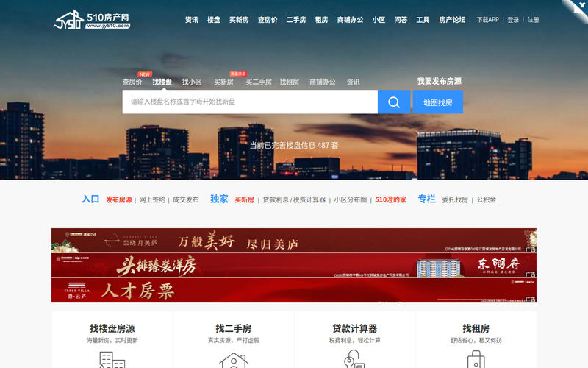This screenshot has width=588, height=368.
Task: Click the 舒适省心，租又何妨 subtitle
Action: point(476,341)
